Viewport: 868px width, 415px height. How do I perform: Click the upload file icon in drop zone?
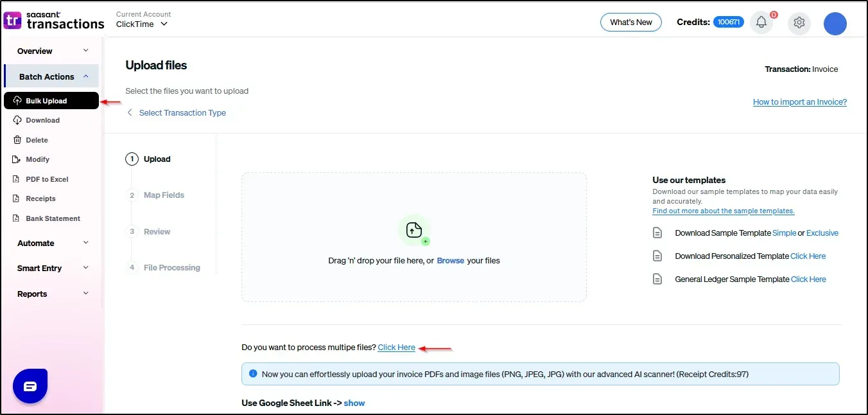(x=414, y=230)
